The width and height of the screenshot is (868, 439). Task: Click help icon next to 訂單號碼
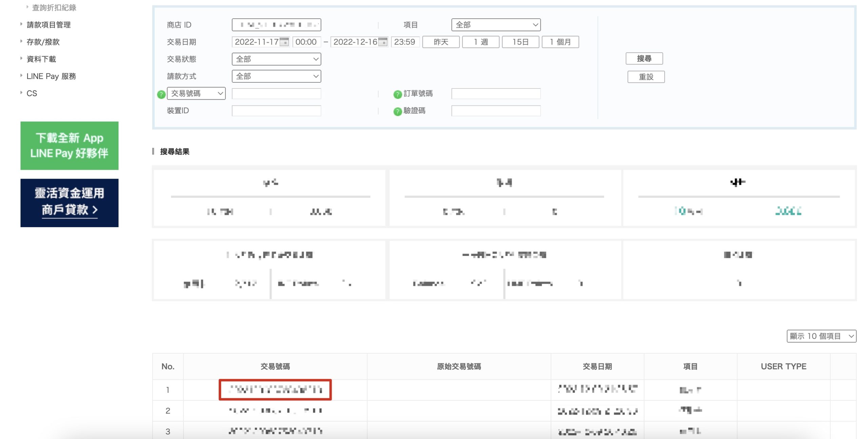[x=397, y=94]
